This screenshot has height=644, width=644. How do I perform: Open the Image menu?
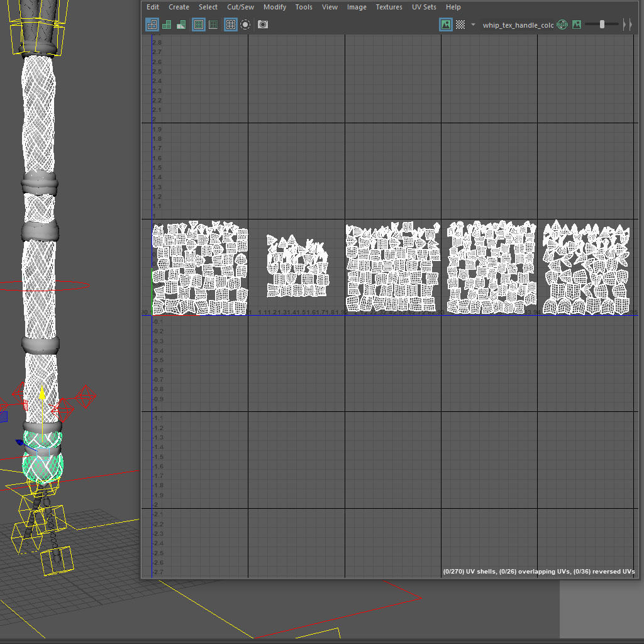tap(357, 7)
